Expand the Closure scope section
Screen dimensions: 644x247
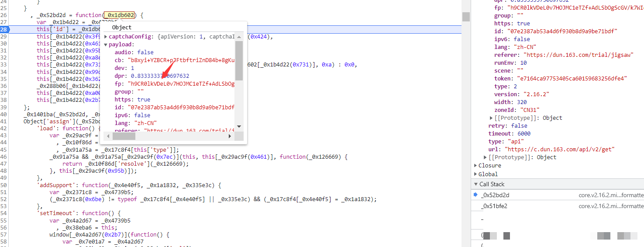click(476, 166)
